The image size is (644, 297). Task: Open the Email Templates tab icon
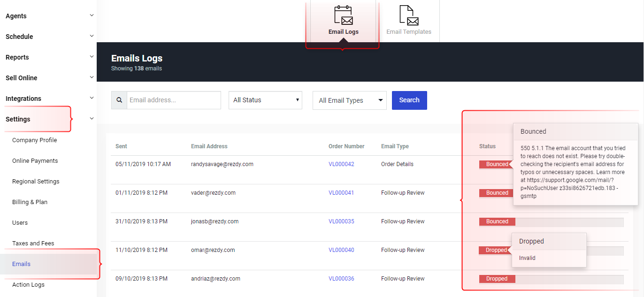[409, 15]
